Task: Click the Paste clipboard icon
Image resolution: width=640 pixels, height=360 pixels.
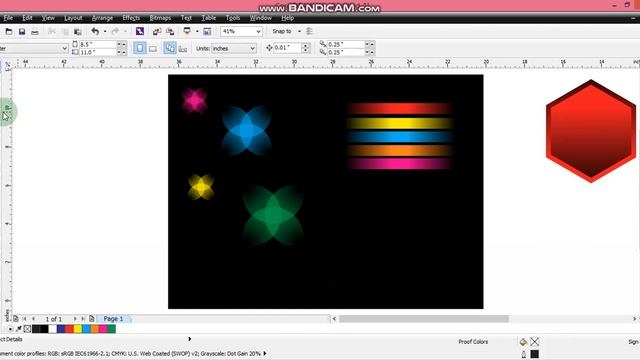Action: [x=78, y=31]
